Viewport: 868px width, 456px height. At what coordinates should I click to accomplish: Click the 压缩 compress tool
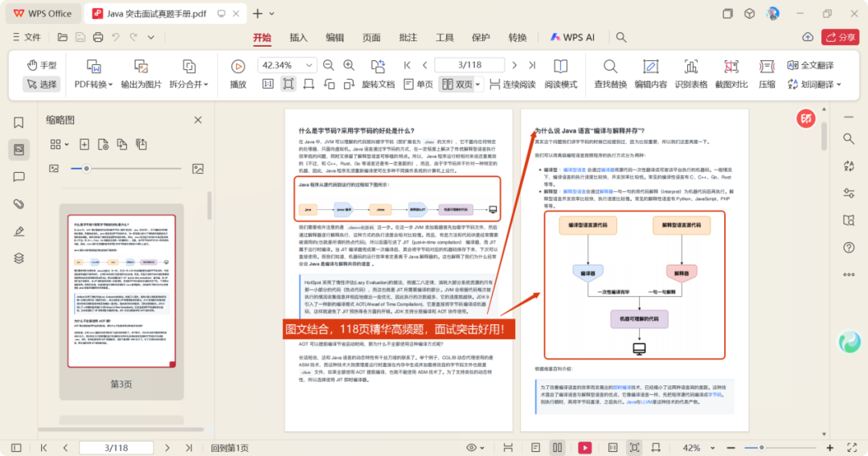pyautogui.click(x=767, y=74)
